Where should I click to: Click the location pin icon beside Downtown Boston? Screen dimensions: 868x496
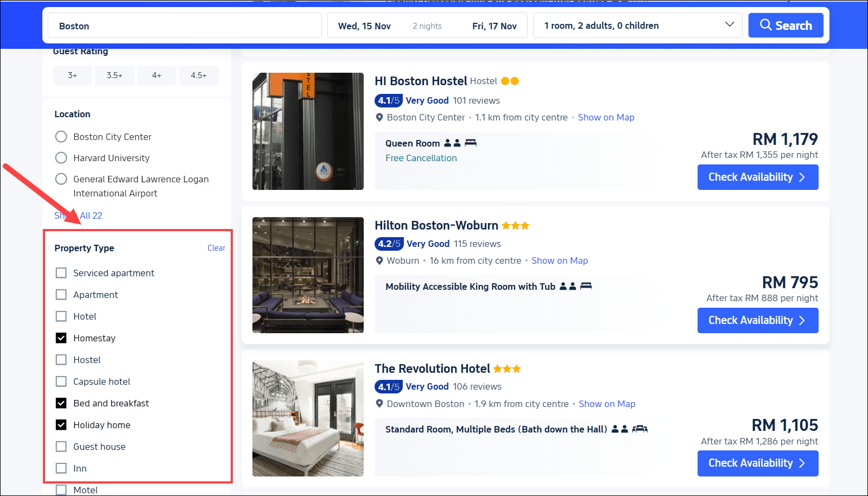coord(379,404)
